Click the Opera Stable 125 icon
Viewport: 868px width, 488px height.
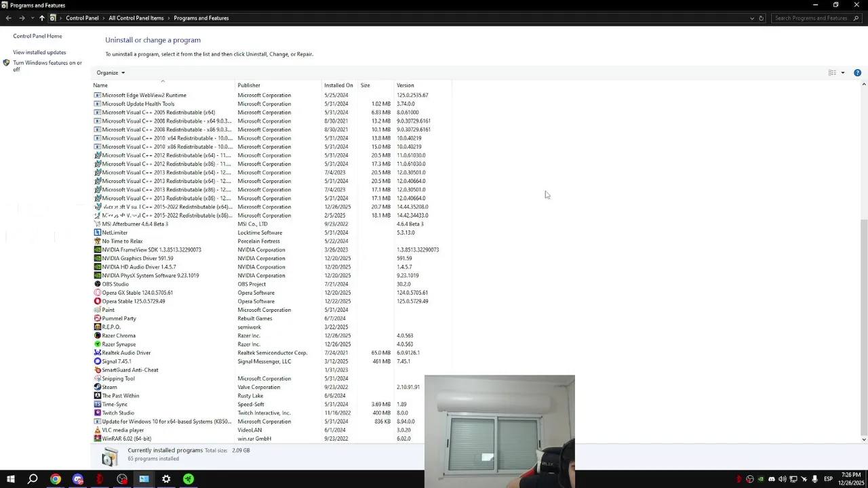(97, 301)
